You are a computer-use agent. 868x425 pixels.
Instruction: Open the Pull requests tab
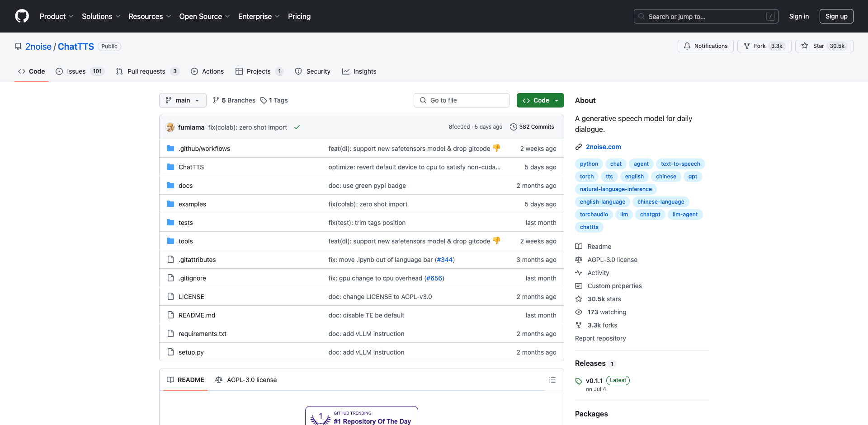(148, 71)
